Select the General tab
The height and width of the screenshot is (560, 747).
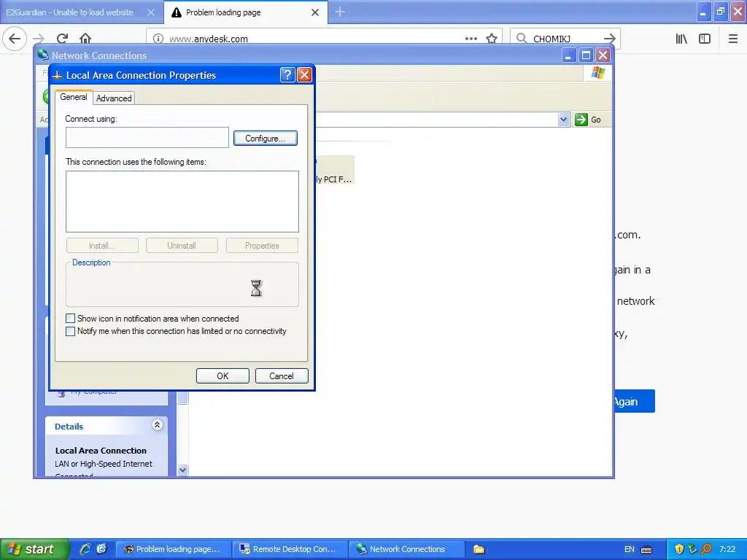point(74,97)
